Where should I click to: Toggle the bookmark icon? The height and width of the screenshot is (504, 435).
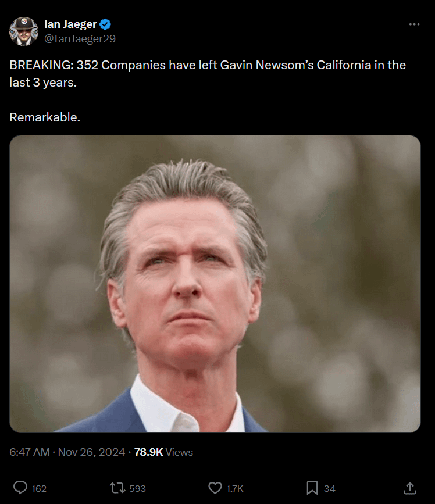pos(312,488)
